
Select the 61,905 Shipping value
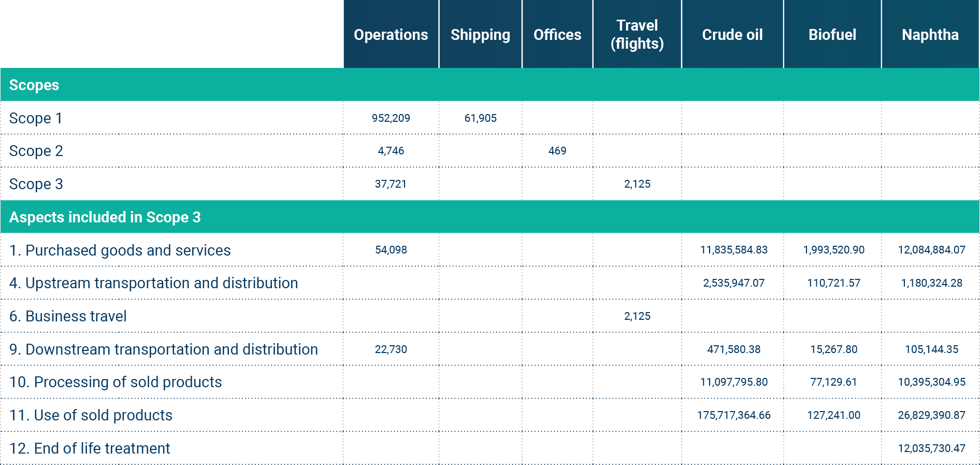click(x=480, y=118)
